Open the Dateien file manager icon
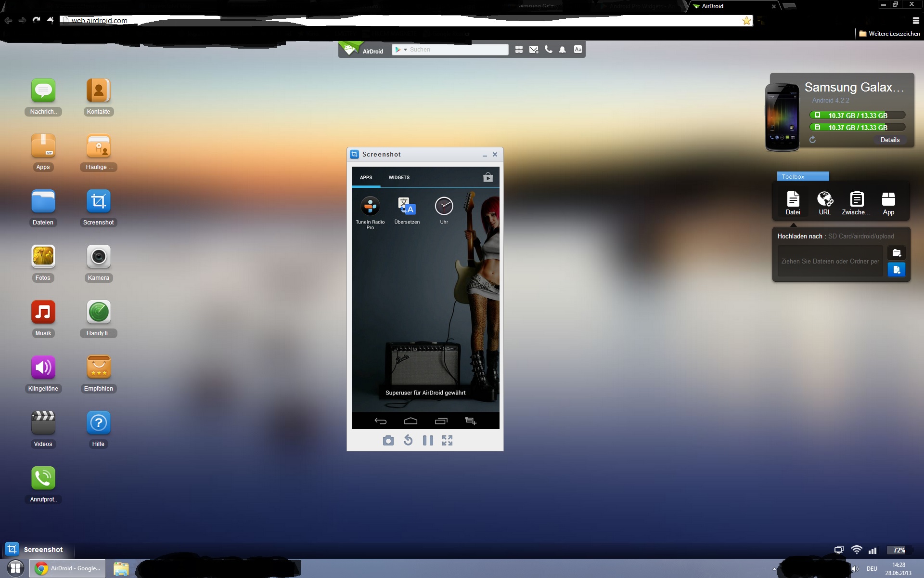This screenshot has width=924, height=578. [43, 201]
